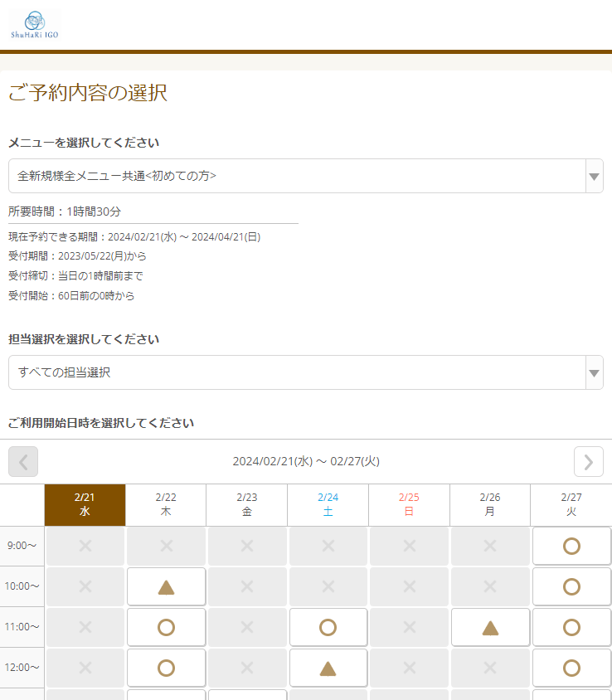
Task: Pick the 2/27 10:00 circle slot
Action: [x=571, y=587]
